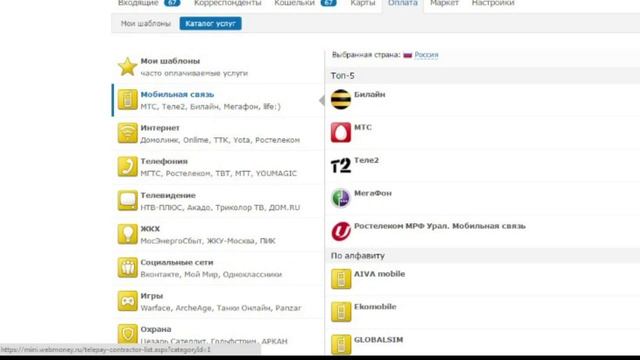Open the Мобильная связь category title
The image size is (640, 360).
tap(177, 94)
